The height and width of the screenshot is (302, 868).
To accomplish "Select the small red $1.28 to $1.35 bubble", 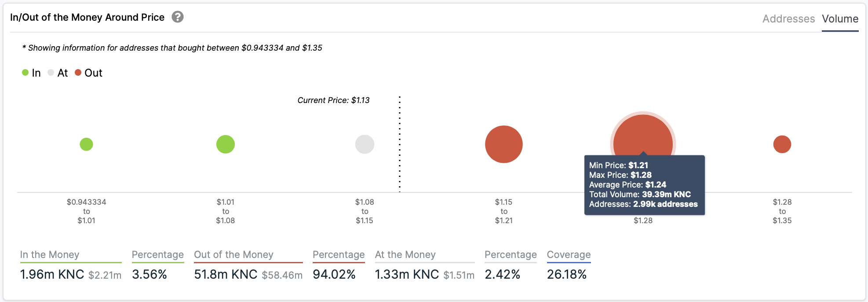I will click(782, 144).
